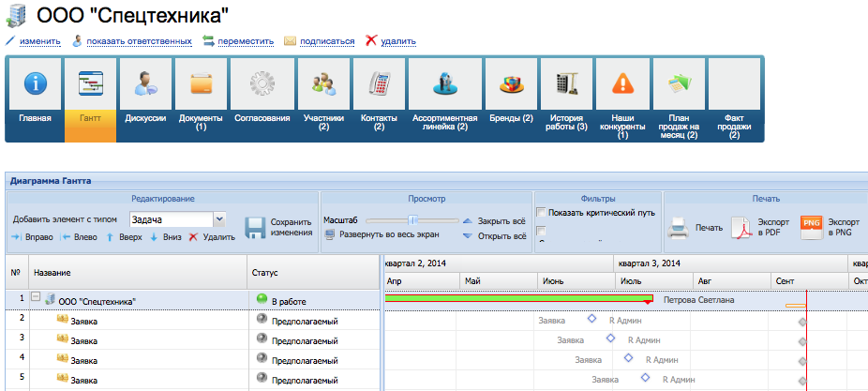
Task: Move element Вверх
Action: [124, 237]
